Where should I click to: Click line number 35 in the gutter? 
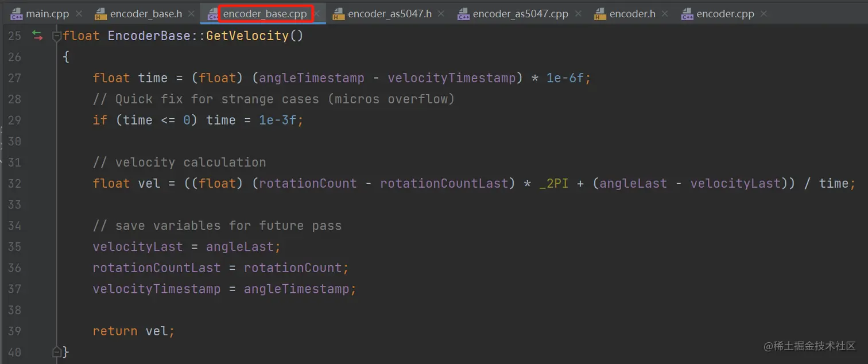(x=15, y=246)
